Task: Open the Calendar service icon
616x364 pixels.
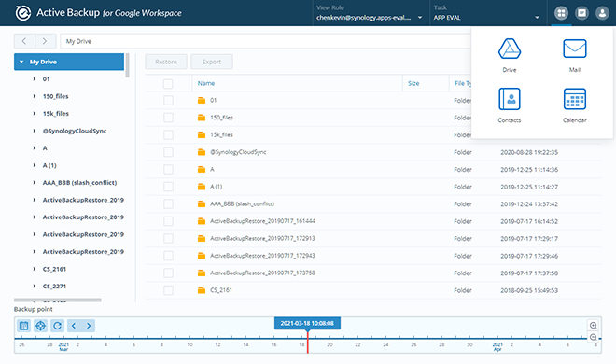Action: [x=574, y=99]
